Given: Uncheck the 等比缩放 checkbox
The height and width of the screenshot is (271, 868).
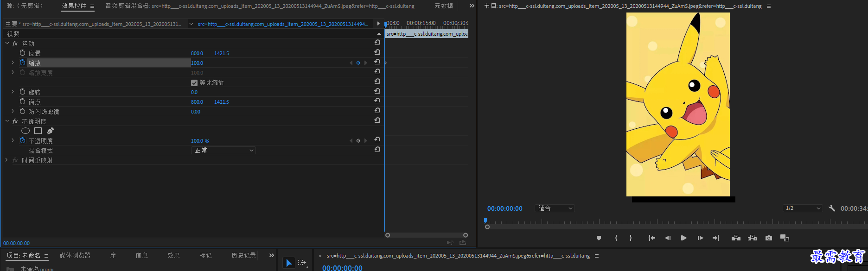Looking at the screenshot, I should point(194,82).
